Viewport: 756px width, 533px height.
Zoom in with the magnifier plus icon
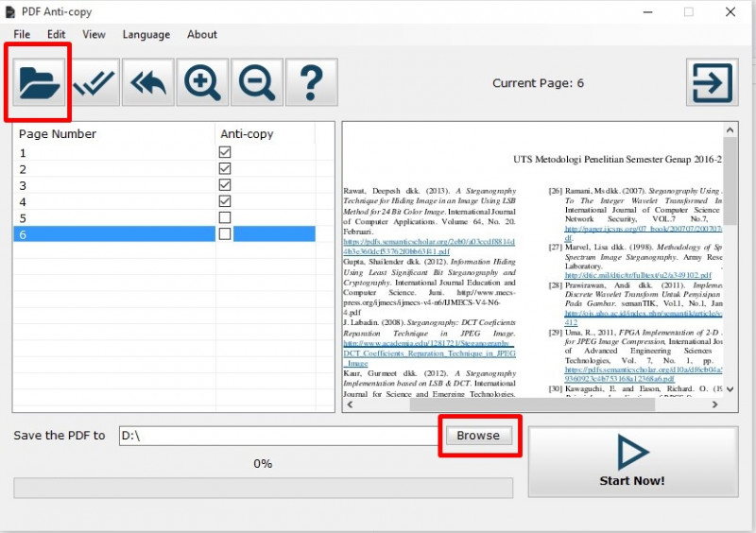point(203,82)
